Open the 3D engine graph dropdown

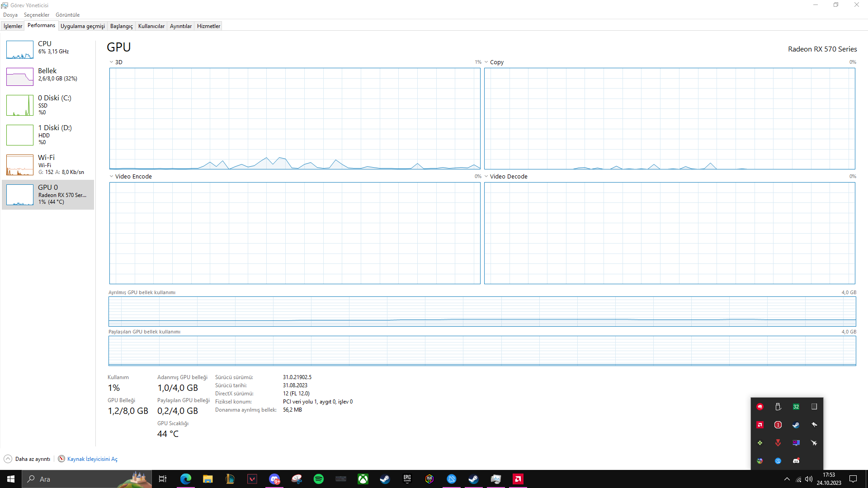[112, 62]
